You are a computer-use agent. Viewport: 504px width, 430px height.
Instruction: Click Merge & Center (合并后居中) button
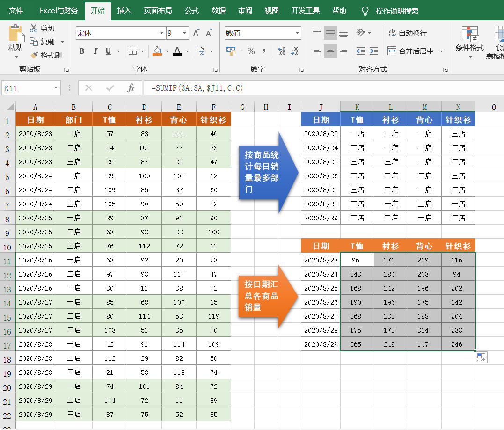click(x=410, y=51)
